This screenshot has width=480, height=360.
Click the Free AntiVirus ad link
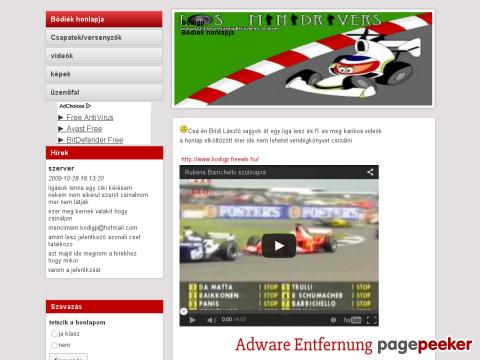(90, 117)
